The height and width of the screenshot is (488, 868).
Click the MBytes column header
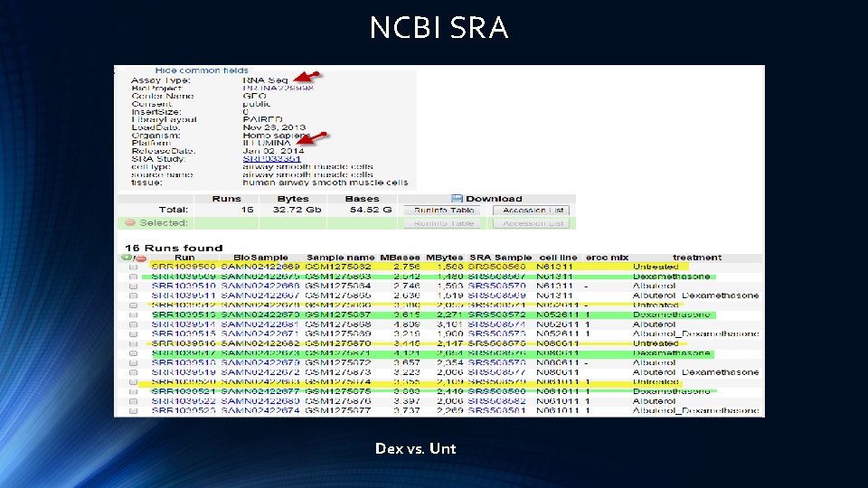(x=445, y=258)
